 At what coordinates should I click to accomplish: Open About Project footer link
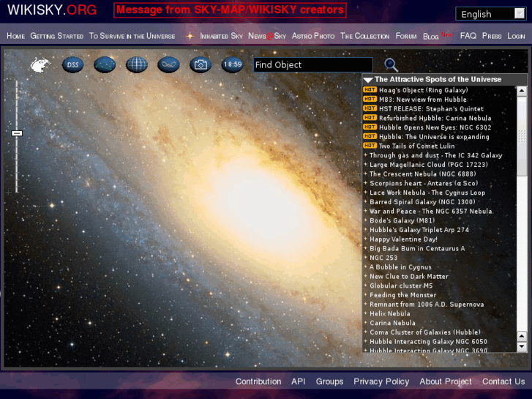tap(446, 381)
